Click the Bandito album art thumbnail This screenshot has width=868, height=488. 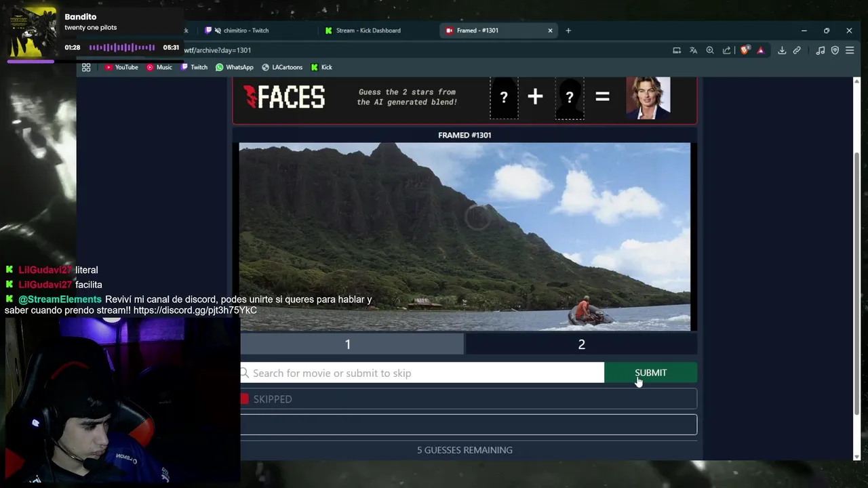point(33,32)
